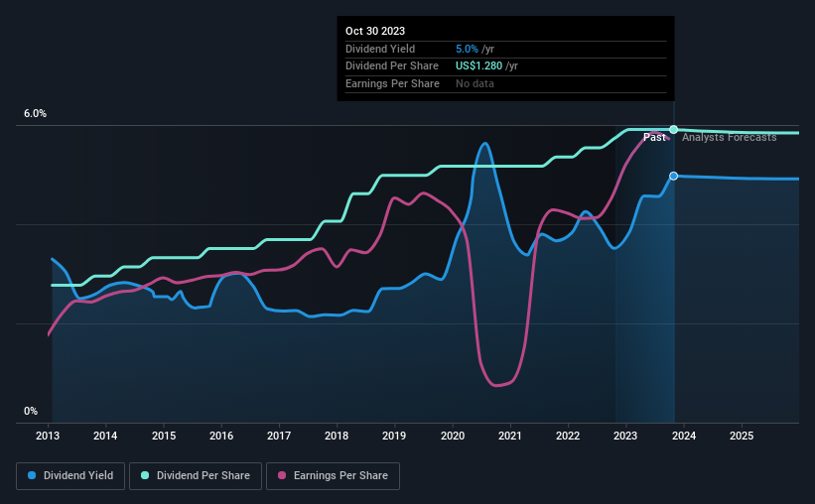This screenshot has height=504, width=815.
Task: Click the 'Past' label on chart
Action: pyautogui.click(x=654, y=137)
